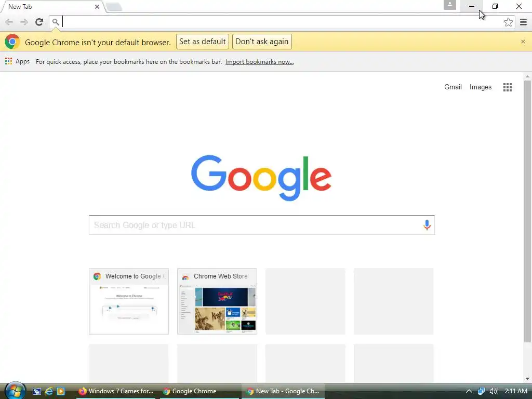532x399 pixels.
Task: Select the New Tab tab
Action: 51,6
